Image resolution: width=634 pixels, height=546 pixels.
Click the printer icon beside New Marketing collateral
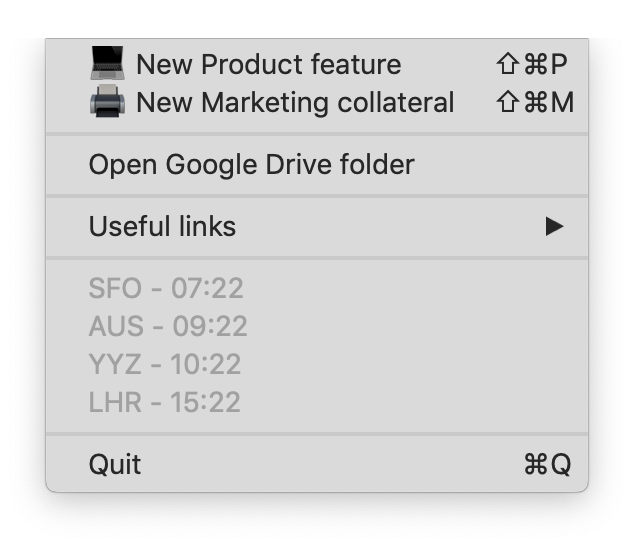click(107, 102)
